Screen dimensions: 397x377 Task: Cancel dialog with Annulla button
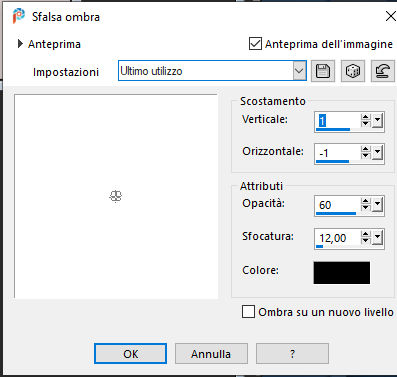coord(211,354)
